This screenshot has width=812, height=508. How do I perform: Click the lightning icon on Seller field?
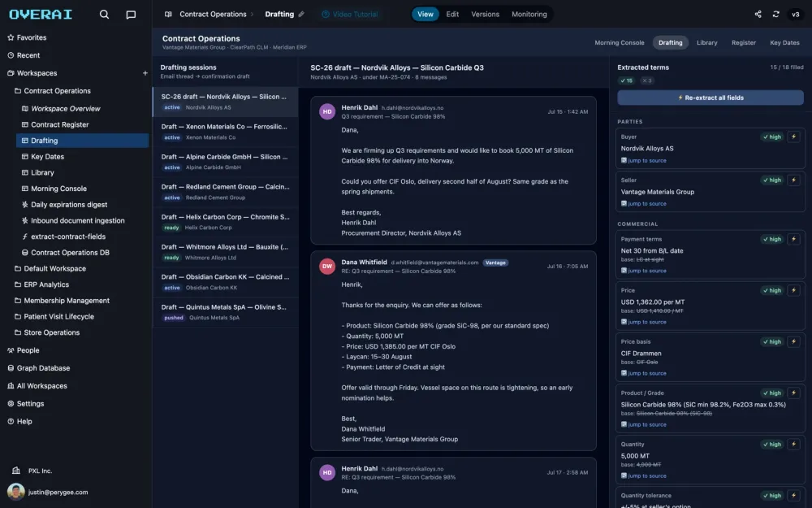click(x=793, y=180)
